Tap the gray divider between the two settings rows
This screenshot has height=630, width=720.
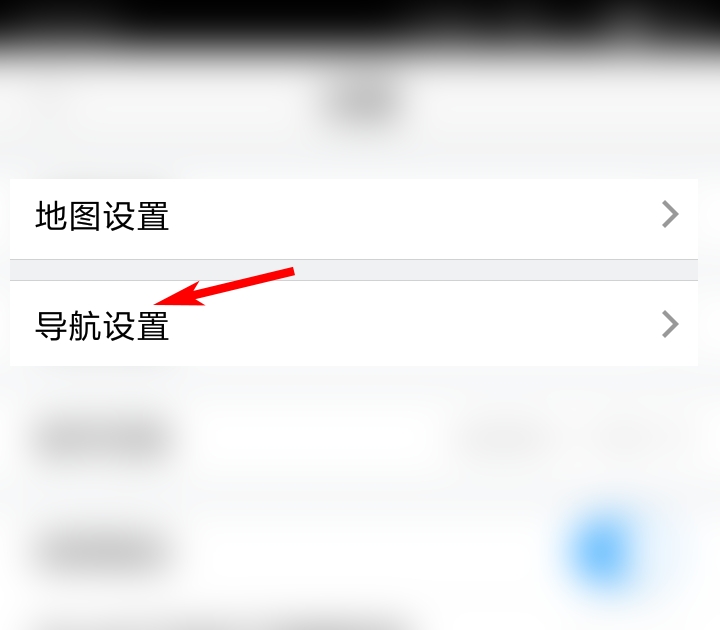(354, 270)
